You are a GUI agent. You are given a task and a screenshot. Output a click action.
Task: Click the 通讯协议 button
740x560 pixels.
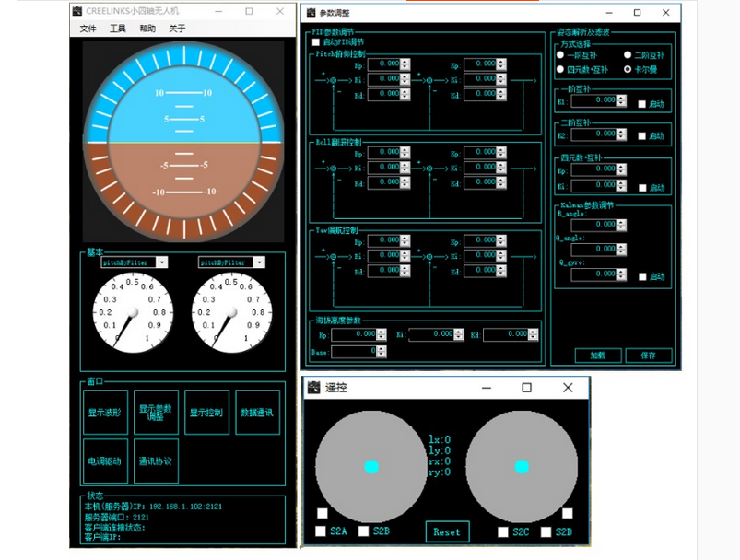click(x=156, y=461)
